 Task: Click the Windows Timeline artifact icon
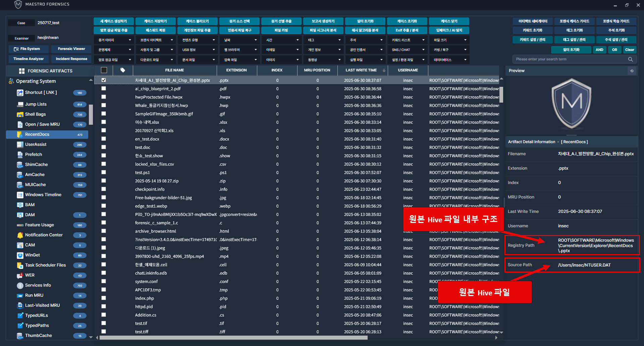click(20, 195)
